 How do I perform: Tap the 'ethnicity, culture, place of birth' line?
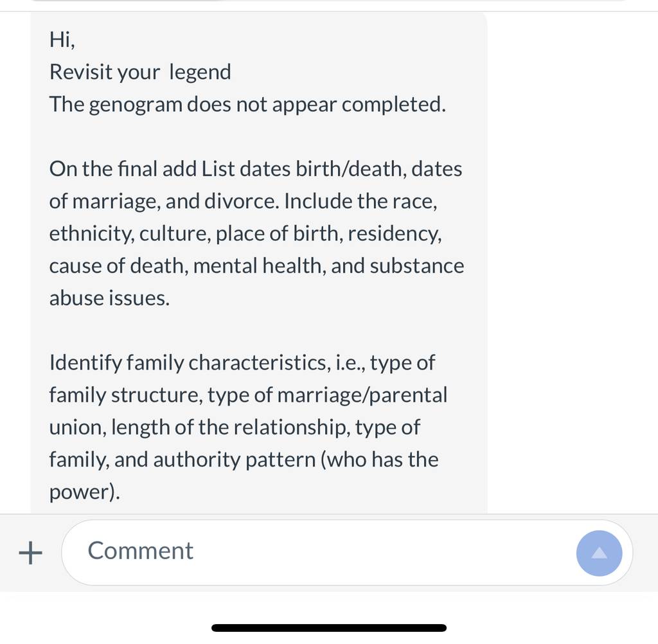pyautogui.click(x=245, y=234)
